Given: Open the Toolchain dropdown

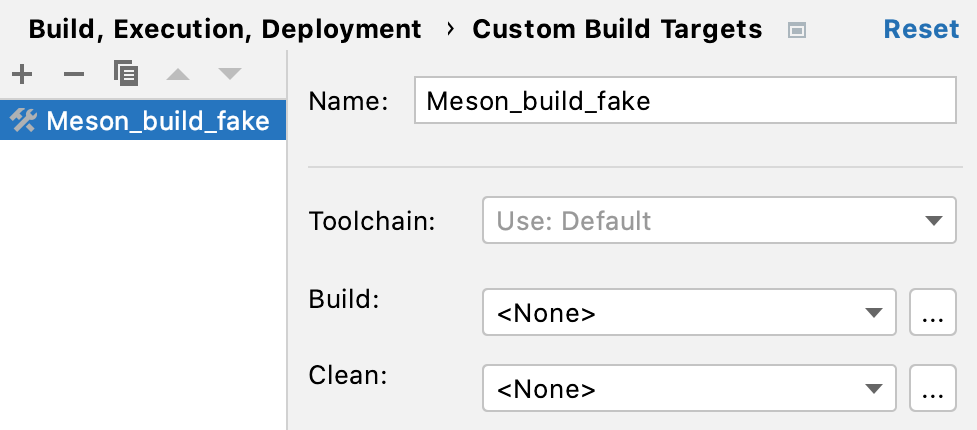Looking at the screenshot, I should (718, 220).
